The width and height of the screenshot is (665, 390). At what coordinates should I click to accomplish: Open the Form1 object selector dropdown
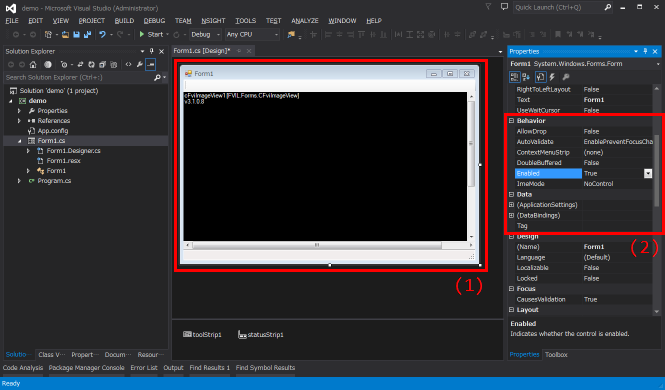[x=658, y=64]
